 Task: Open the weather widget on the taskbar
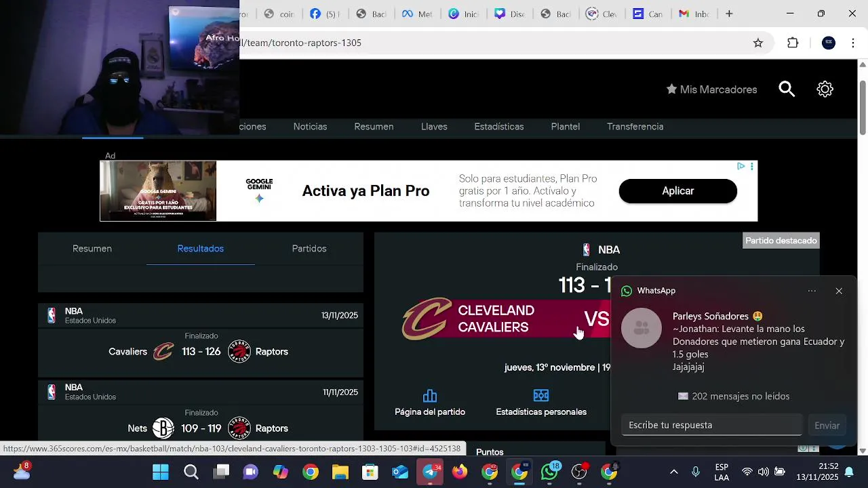22,472
